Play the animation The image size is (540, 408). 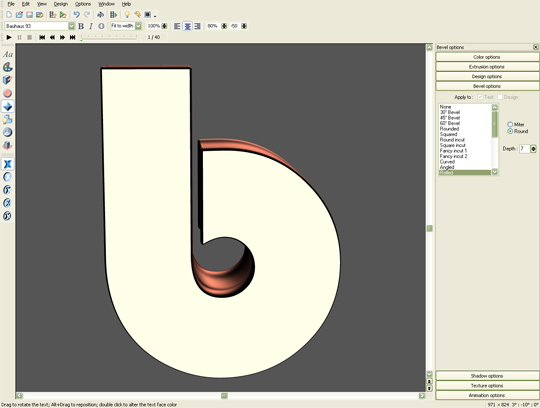(9, 37)
